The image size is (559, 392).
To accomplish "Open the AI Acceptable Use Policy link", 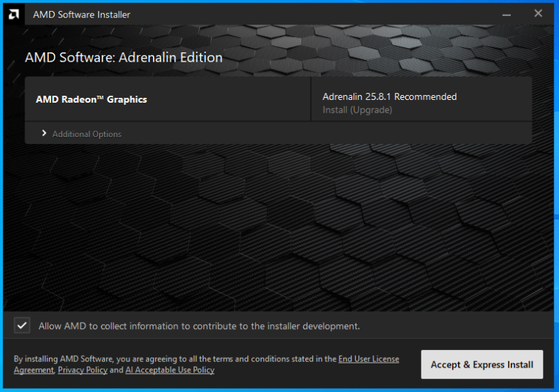I will point(170,370).
